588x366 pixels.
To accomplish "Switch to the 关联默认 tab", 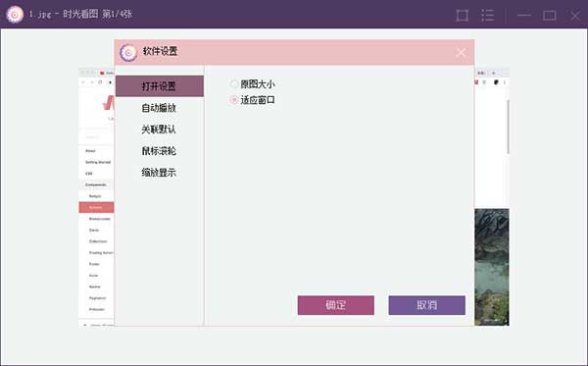I will 160,130.
